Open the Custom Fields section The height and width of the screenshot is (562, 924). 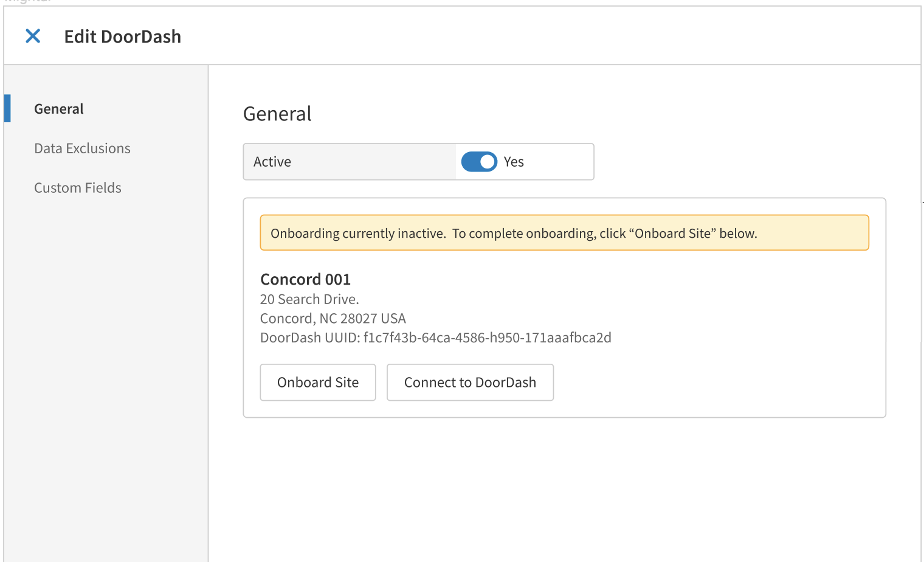tap(77, 187)
